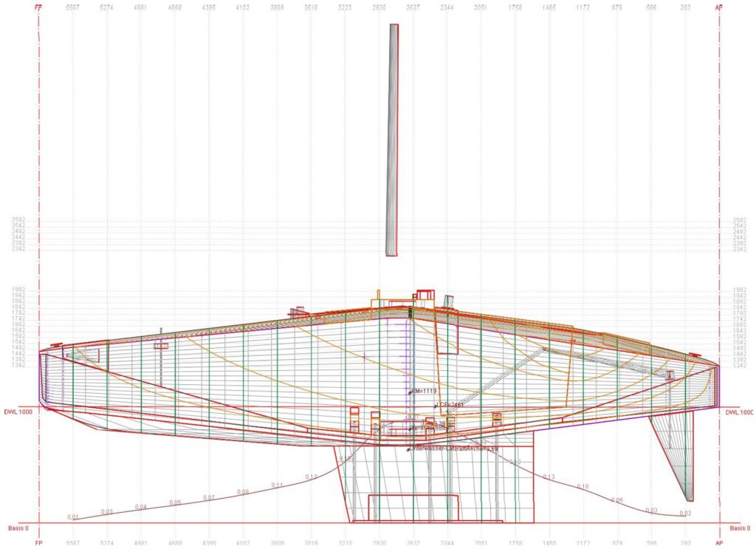Select station 5567 in the top ruler
The image size is (756, 549).
pos(73,7)
